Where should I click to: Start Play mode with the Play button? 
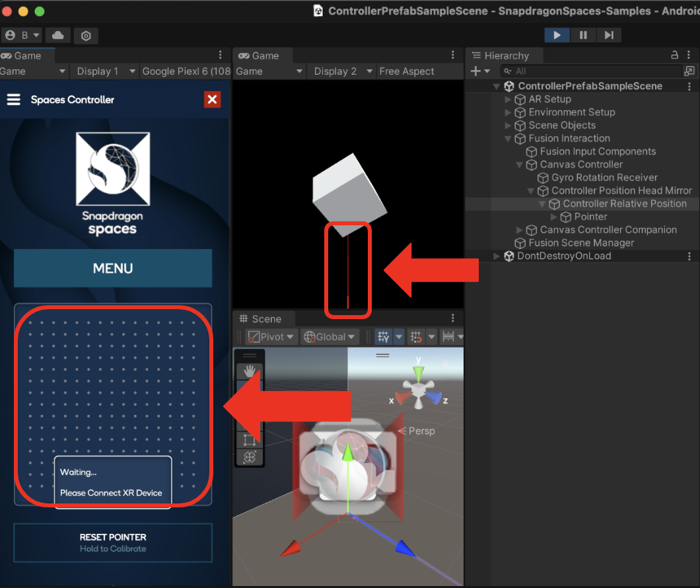(557, 35)
